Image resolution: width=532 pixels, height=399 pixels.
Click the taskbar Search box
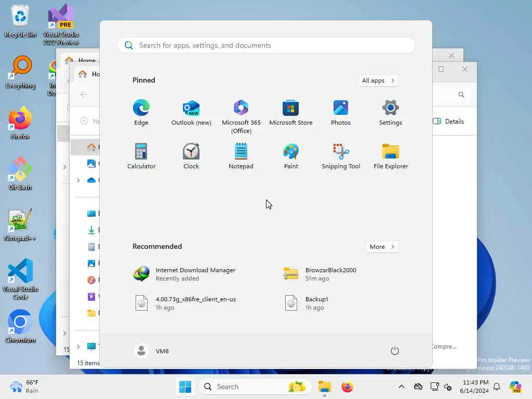point(255,387)
